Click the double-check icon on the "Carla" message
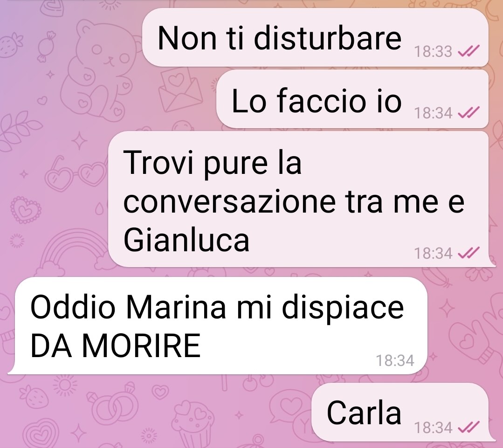503x448 pixels. click(x=469, y=427)
